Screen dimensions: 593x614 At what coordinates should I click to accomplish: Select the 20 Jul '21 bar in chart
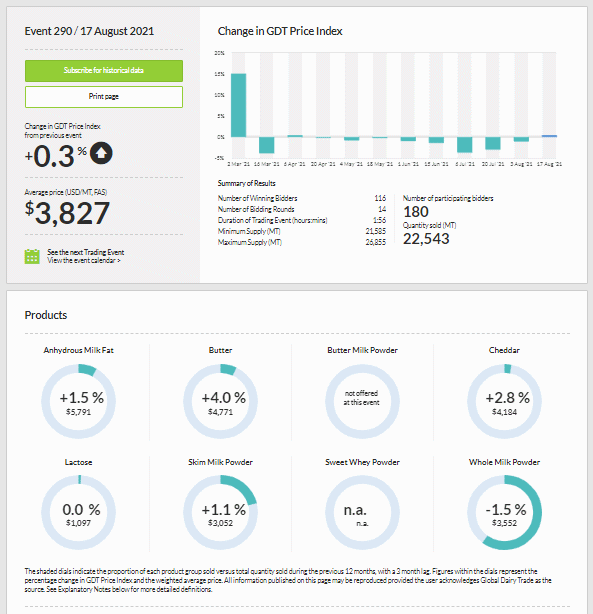pos(493,143)
